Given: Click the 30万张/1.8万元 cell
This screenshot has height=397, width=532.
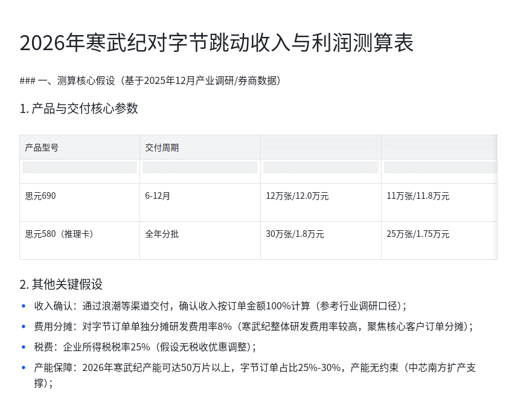Looking at the screenshot, I should coord(295,234).
